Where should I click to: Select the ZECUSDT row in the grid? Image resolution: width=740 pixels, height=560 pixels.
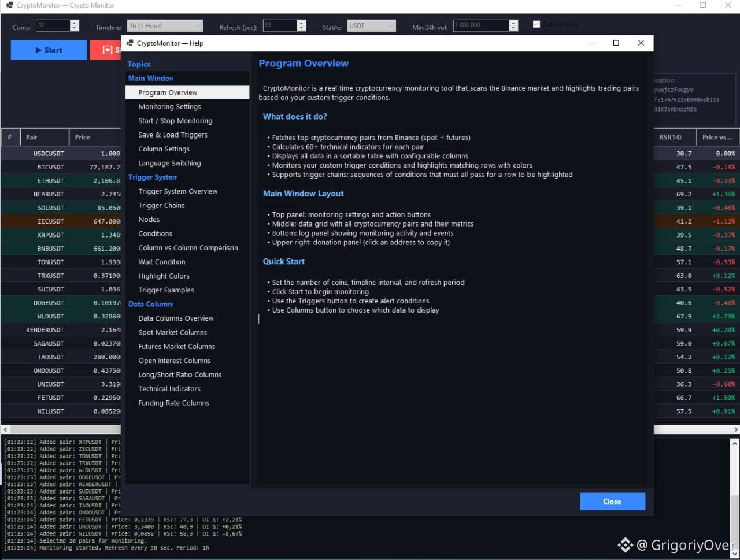point(61,221)
